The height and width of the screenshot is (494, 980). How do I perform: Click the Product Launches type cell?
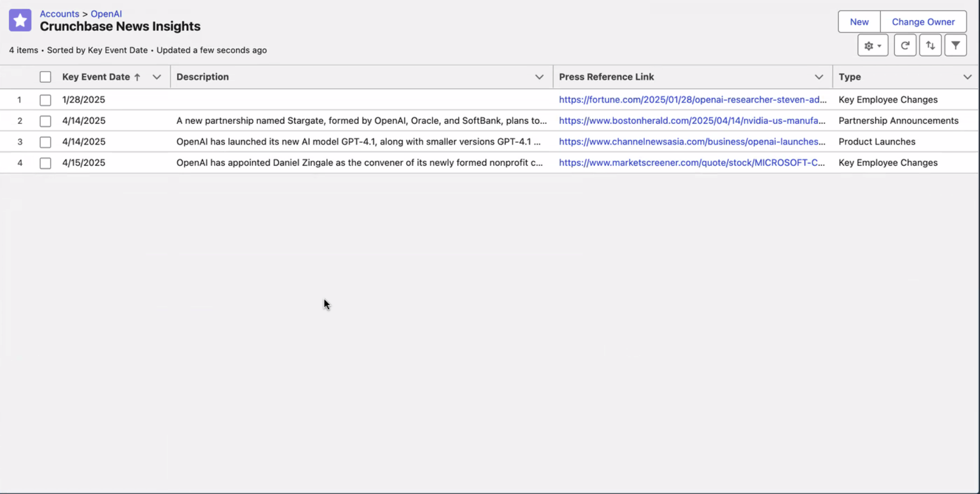[877, 142]
